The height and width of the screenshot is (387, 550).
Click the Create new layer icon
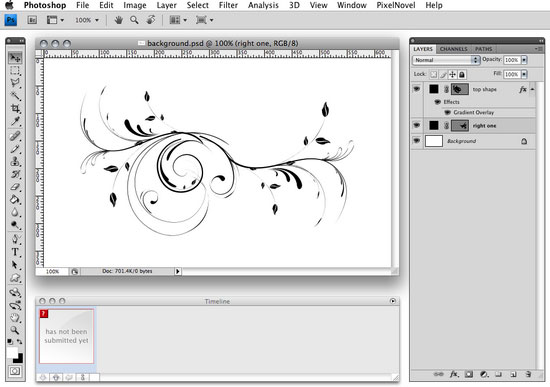click(x=513, y=374)
